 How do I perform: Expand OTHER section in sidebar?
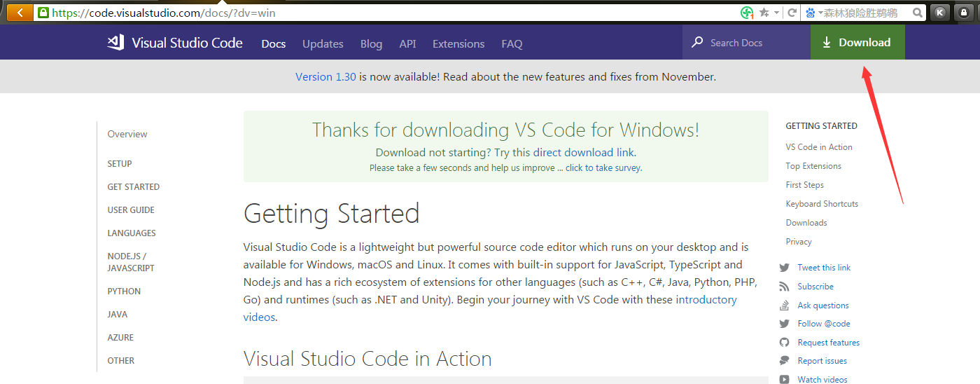click(121, 361)
